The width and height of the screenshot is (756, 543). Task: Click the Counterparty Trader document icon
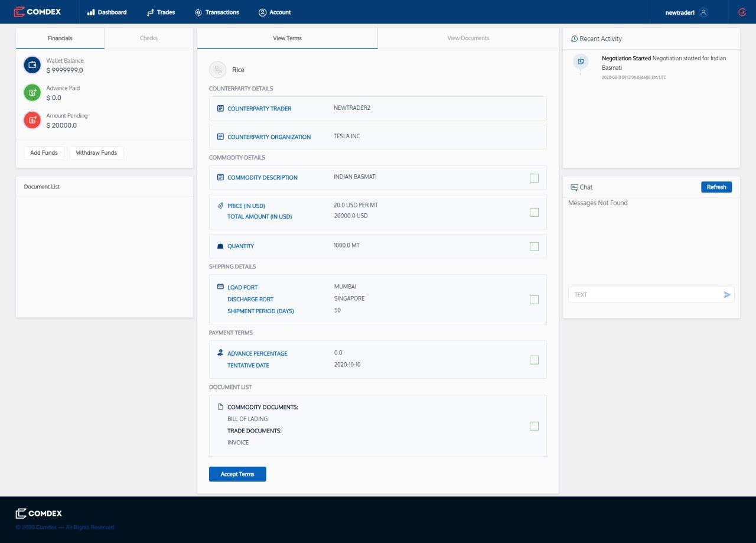(220, 109)
